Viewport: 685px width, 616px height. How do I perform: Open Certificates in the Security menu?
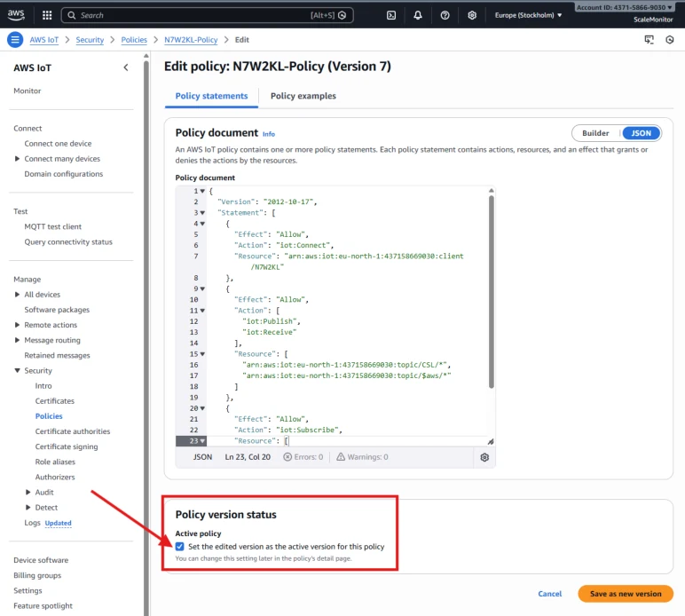point(55,400)
